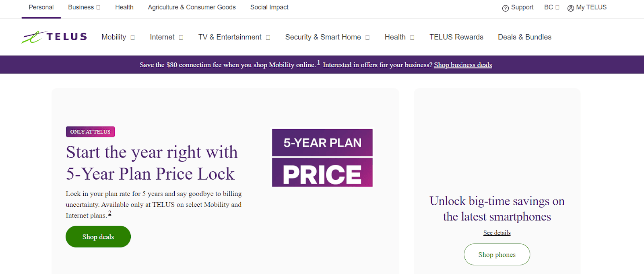Expand the Business top menu

[x=84, y=7]
